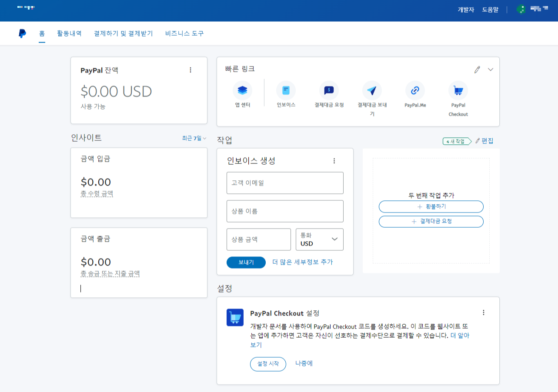The width and height of the screenshot is (558, 392).
Task: Click the 결제대금 요청 add-task button
Action: [x=431, y=222]
